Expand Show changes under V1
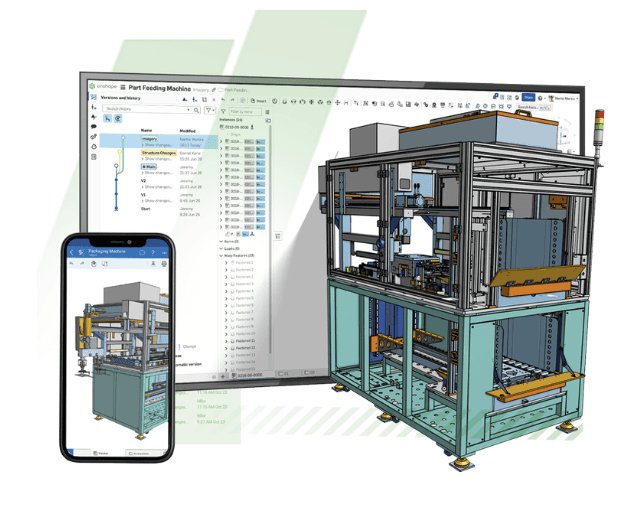 (157, 201)
